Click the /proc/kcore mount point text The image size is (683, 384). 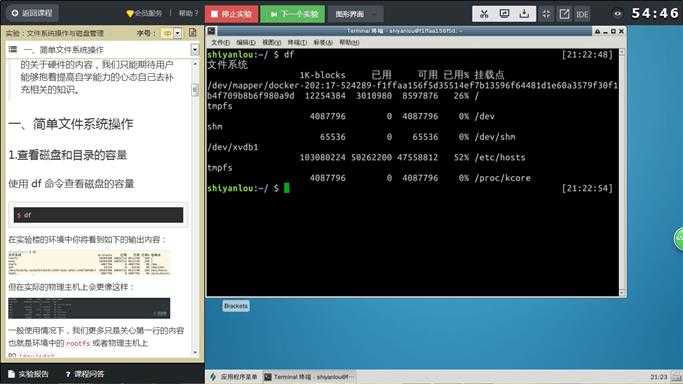[503, 178]
